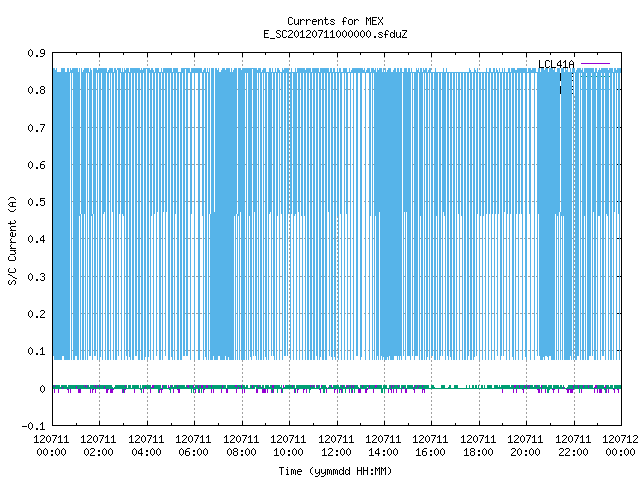This screenshot has width=640, height=480.
Task: Click the x-axis tick 120711 02:00
Action: coord(98,445)
